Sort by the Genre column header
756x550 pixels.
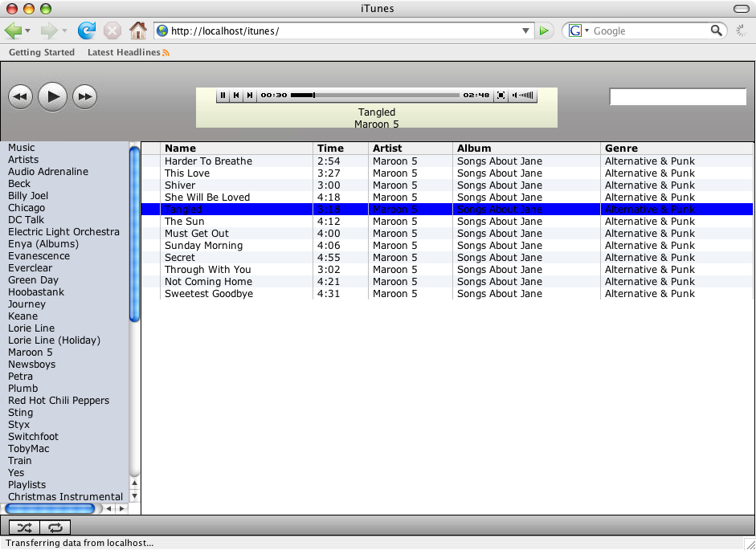point(676,149)
